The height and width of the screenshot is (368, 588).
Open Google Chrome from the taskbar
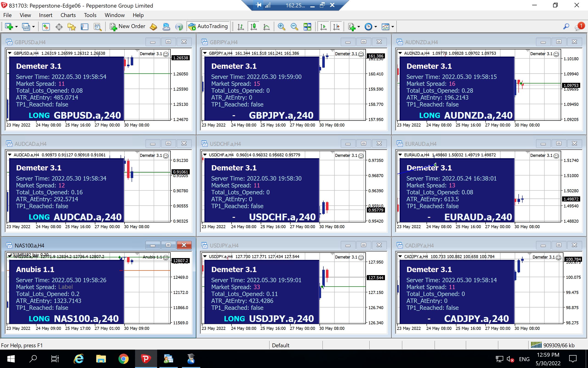tap(123, 359)
